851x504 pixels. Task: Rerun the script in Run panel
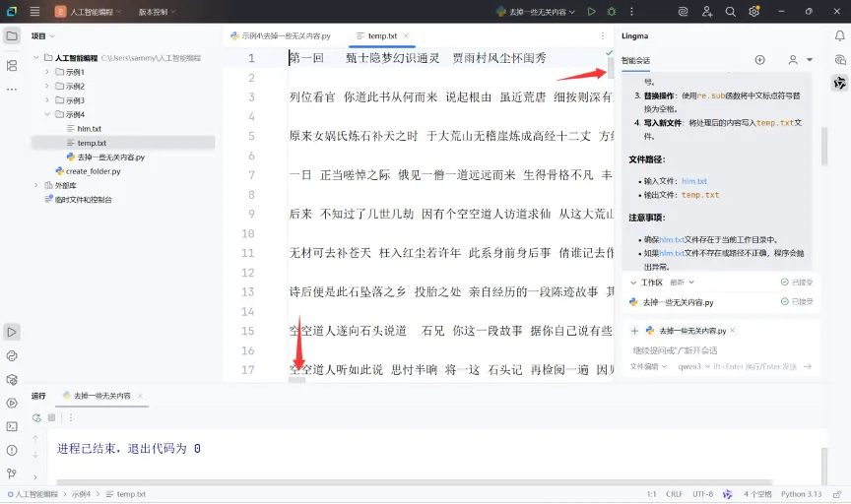tap(36, 417)
